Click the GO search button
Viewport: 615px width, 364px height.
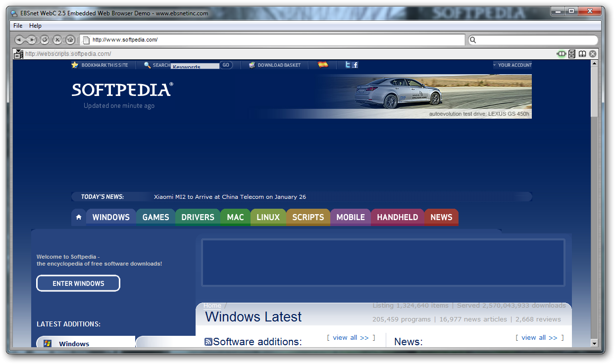coord(226,65)
